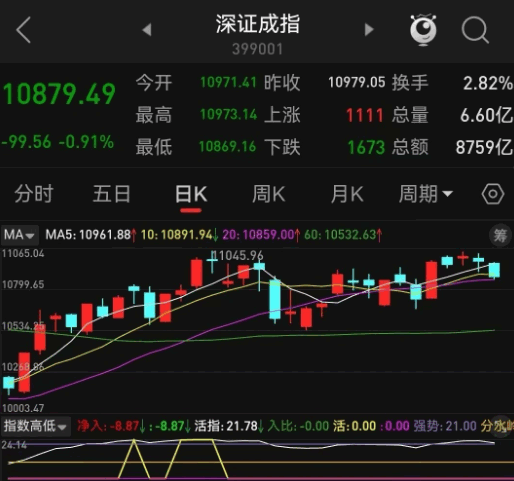514x481 pixels.
Task: Tap the 下跌 count 1673
Action: click(366, 147)
